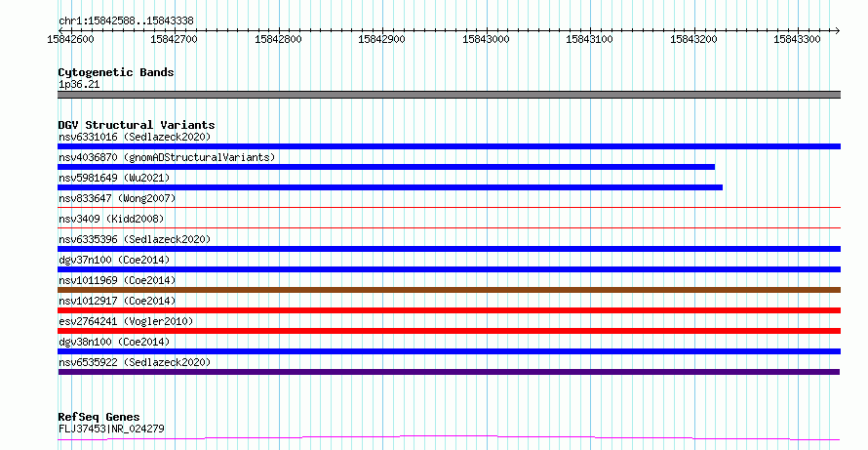868x450 pixels.
Task: Click the blue bar under nsv4036870
Action: pyautogui.click(x=386, y=167)
